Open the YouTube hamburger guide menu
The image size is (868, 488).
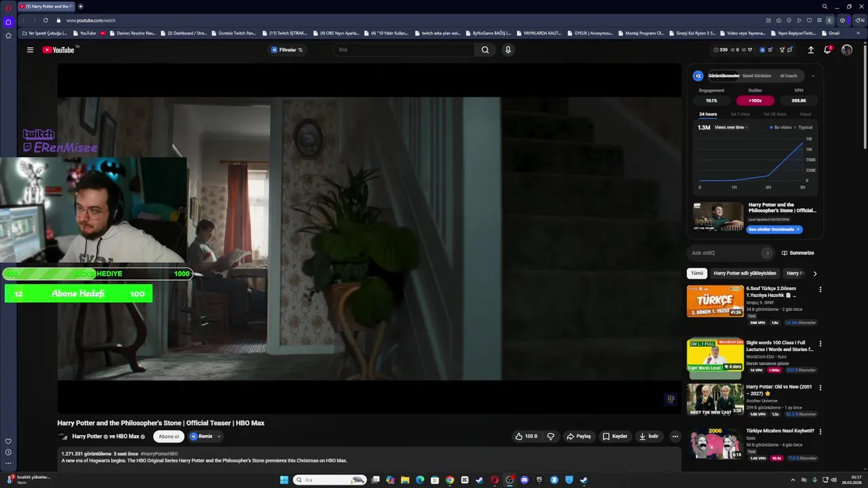click(30, 49)
